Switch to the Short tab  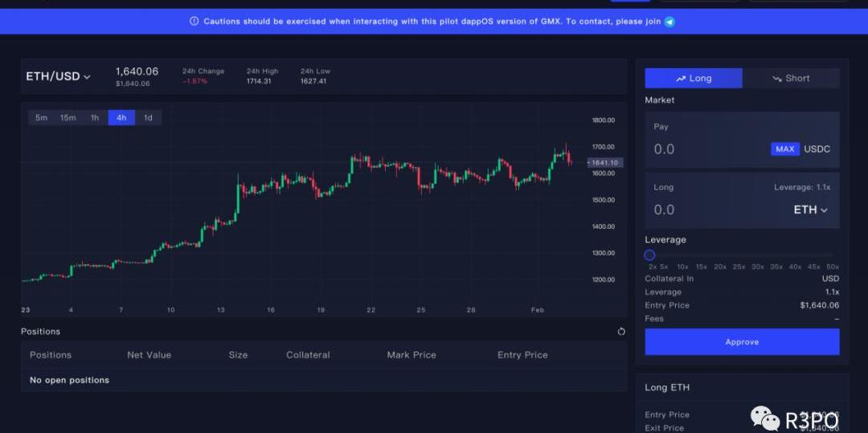point(791,78)
